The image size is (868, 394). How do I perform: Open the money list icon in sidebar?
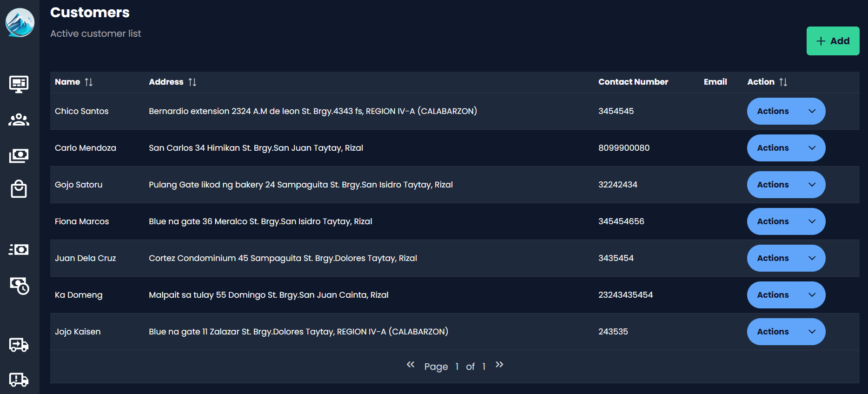pyautogui.click(x=19, y=249)
